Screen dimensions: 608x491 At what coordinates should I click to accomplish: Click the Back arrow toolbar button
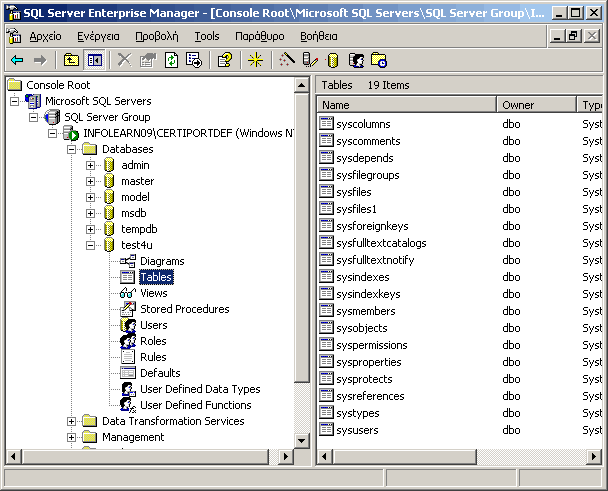17,60
